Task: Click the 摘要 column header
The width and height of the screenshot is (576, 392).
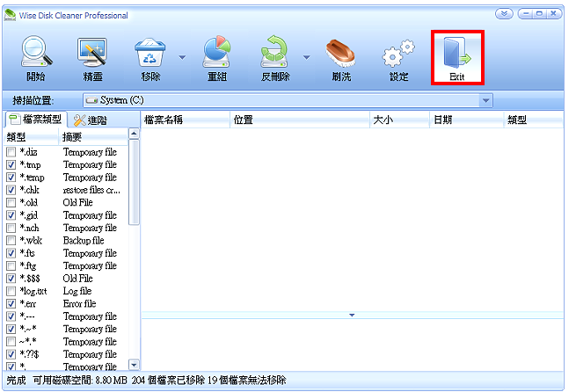Action: [x=93, y=137]
